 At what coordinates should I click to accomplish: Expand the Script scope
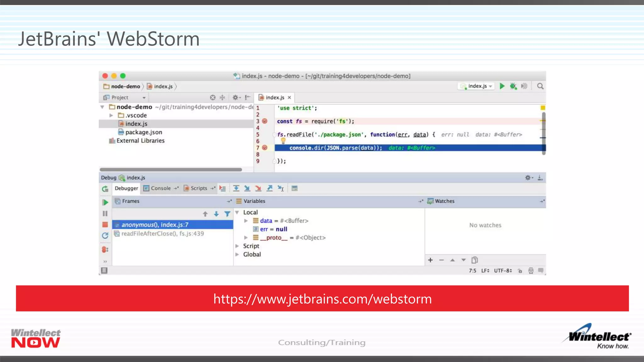(x=237, y=246)
